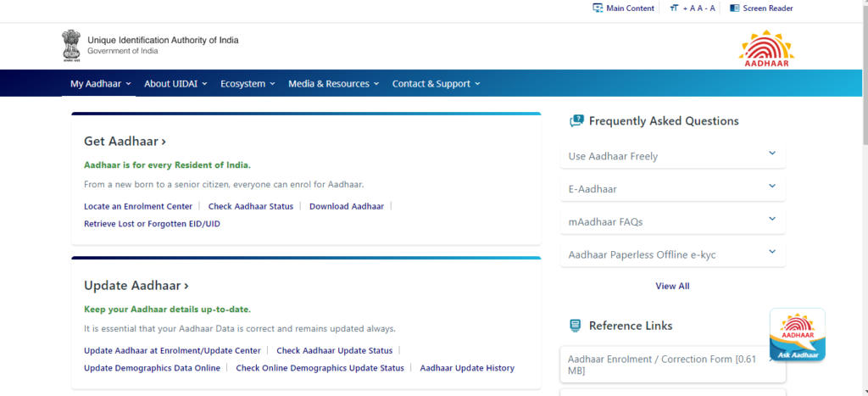Open the Update Aadhaar heading link
868x396 pixels.
coord(136,286)
